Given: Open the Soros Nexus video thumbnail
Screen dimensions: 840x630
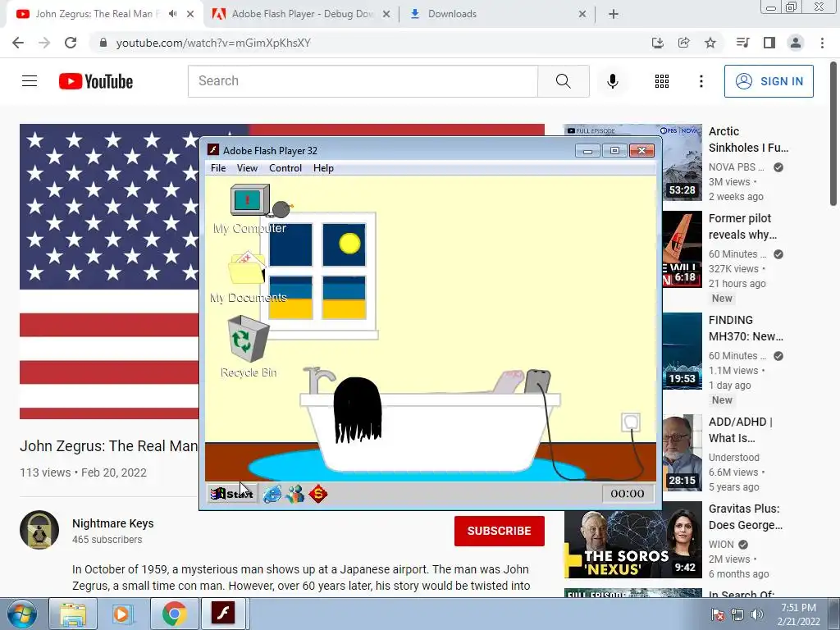Looking at the screenshot, I should (632, 540).
